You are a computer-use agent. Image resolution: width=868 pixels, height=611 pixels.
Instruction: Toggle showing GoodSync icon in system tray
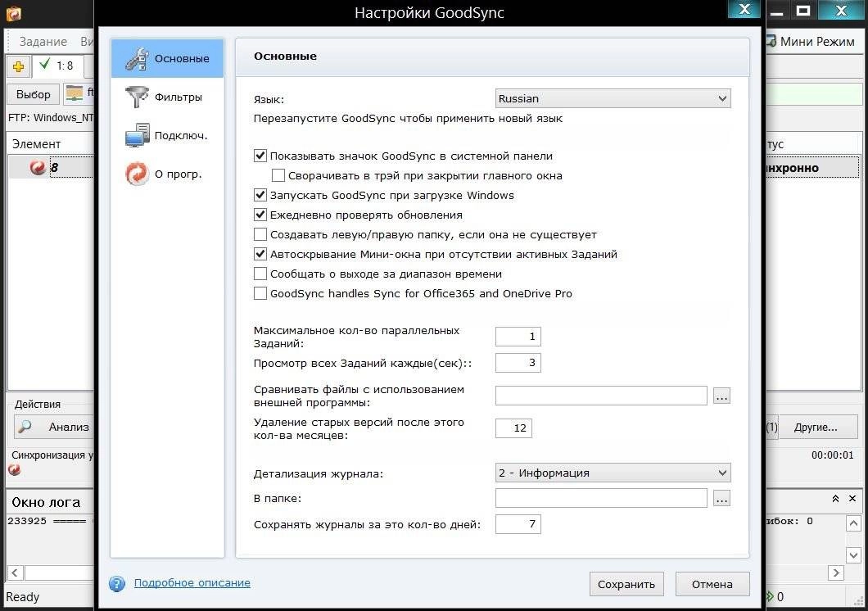point(260,156)
